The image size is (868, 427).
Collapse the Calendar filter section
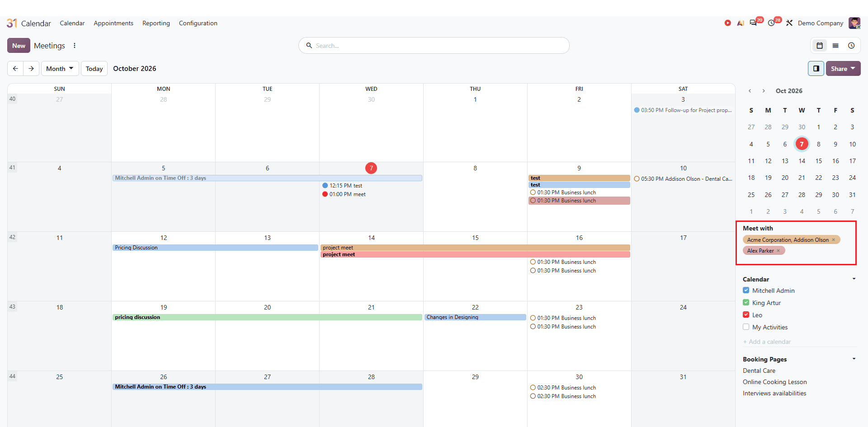(854, 279)
